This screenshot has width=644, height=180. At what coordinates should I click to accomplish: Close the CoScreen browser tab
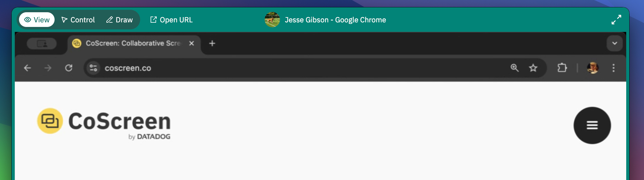coord(192,43)
